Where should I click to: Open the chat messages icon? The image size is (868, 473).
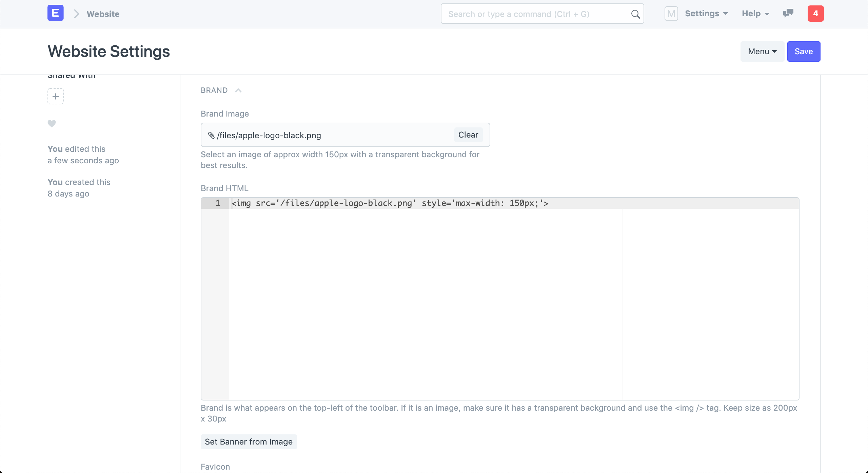click(788, 14)
